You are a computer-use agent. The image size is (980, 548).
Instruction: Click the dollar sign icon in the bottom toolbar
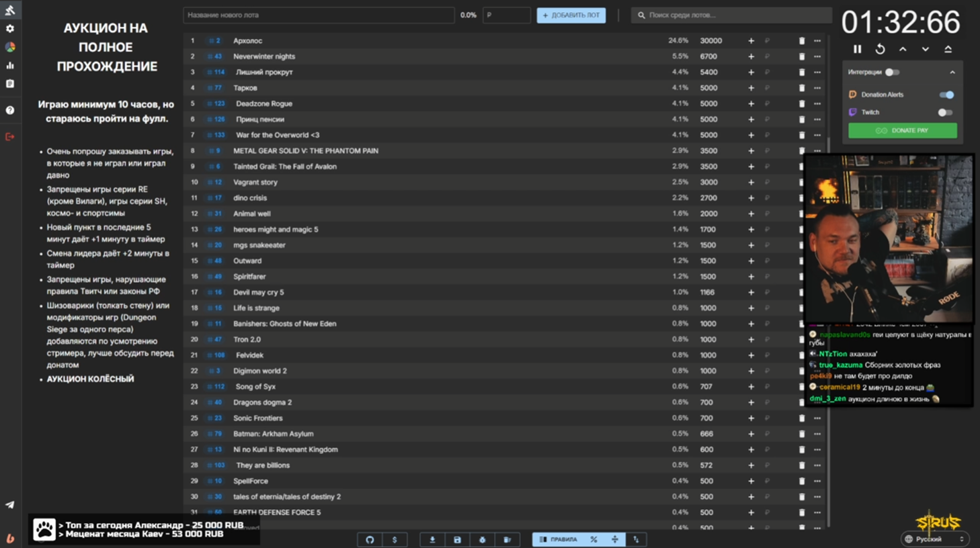(395, 539)
